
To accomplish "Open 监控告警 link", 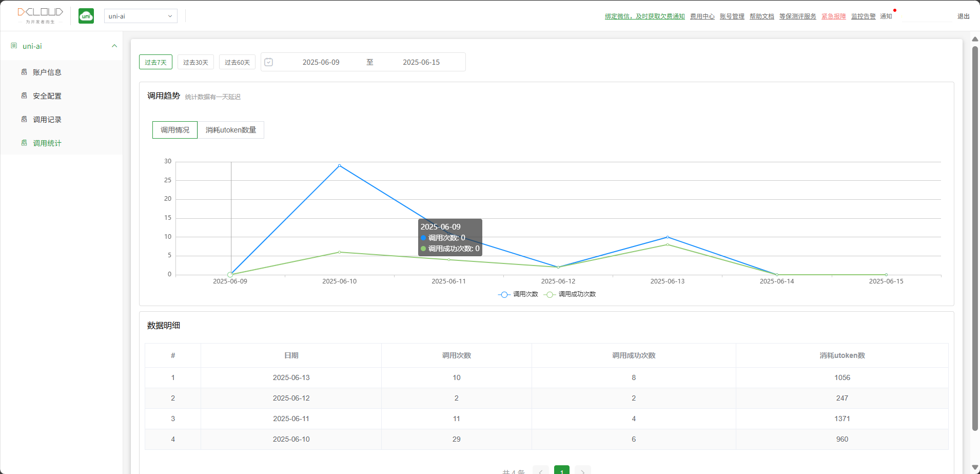I will [x=864, y=16].
